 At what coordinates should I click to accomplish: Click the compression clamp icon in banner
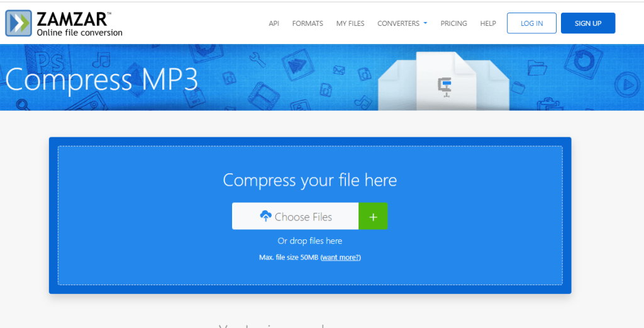coord(445,86)
